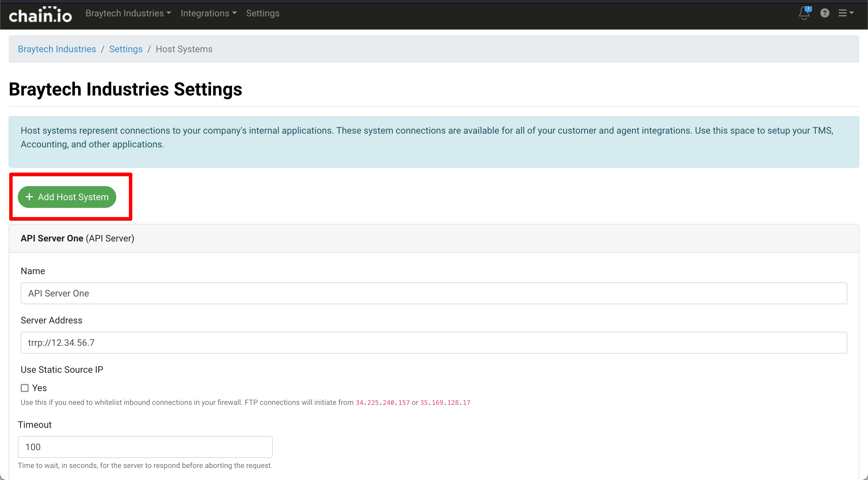Expand the Integrations dropdown menu
Screen dimensions: 868x480
pyautogui.click(x=208, y=13)
